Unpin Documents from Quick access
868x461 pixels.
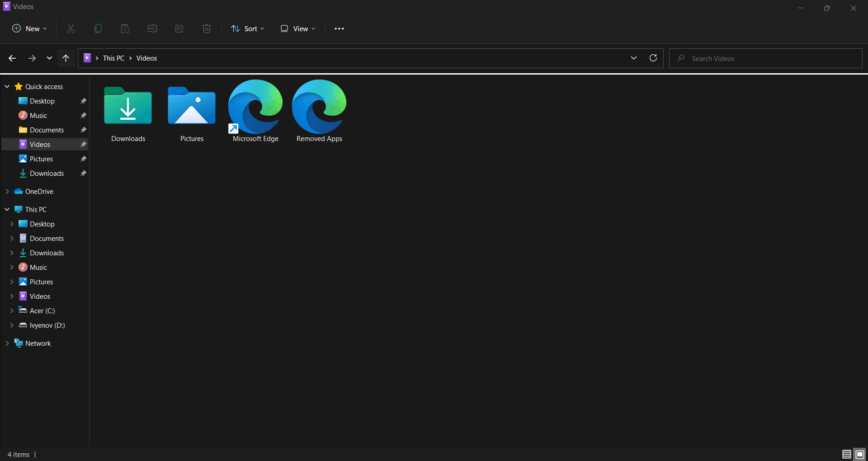(x=83, y=130)
